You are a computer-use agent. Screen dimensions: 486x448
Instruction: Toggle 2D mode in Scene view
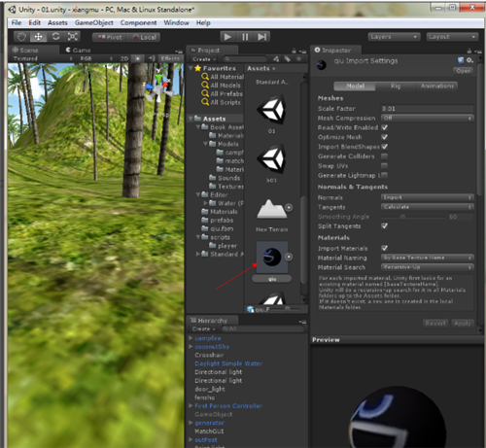coord(124,58)
